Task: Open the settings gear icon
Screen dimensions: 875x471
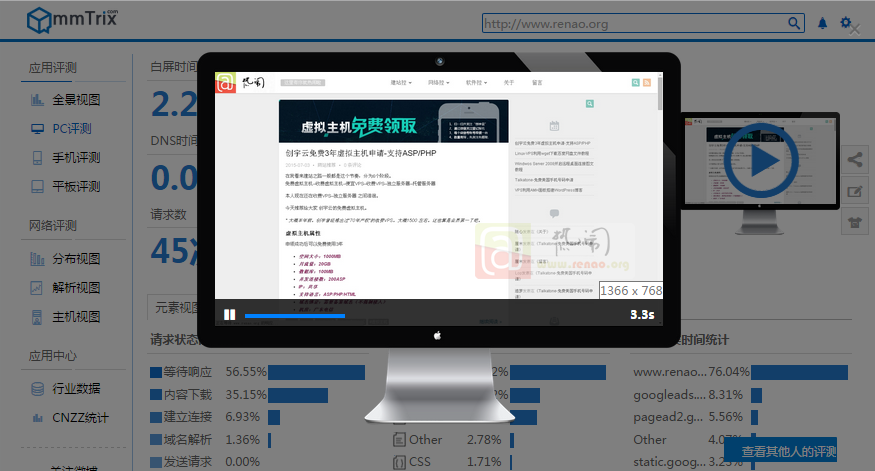Action: [x=845, y=22]
